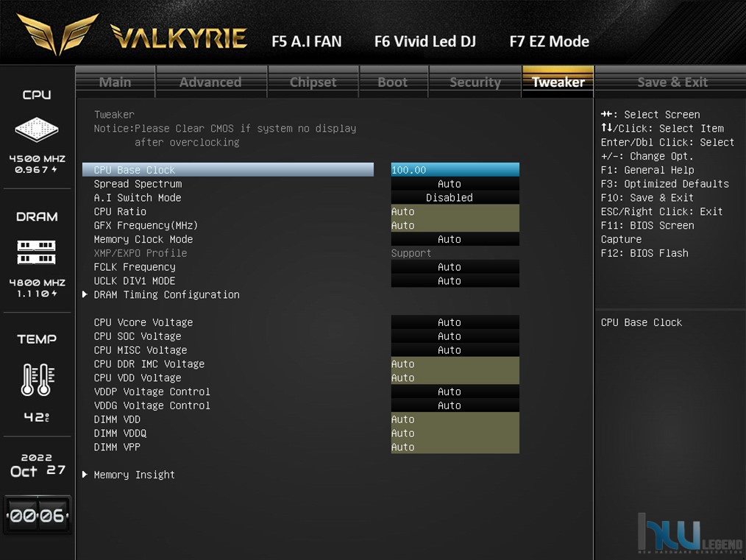Open CPU Vcore Voltage dropdown
746x560 pixels.
455,322
